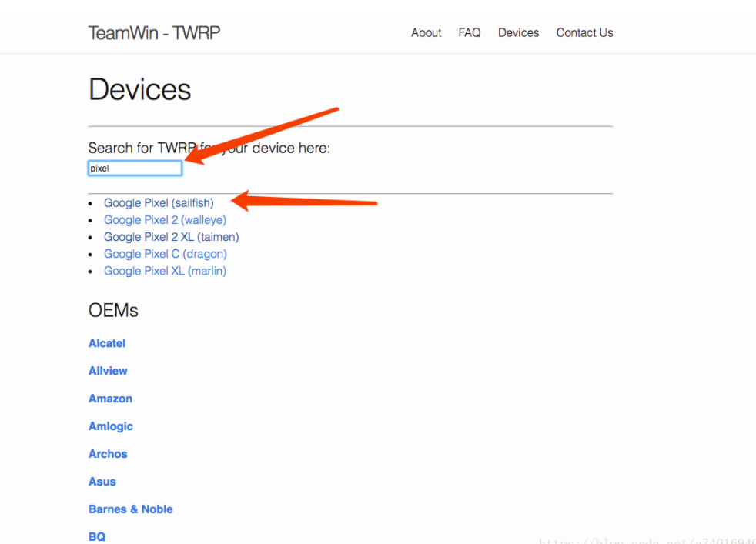Open the Allview OEM link
This screenshot has width=756, height=544.
click(x=108, y=371)
